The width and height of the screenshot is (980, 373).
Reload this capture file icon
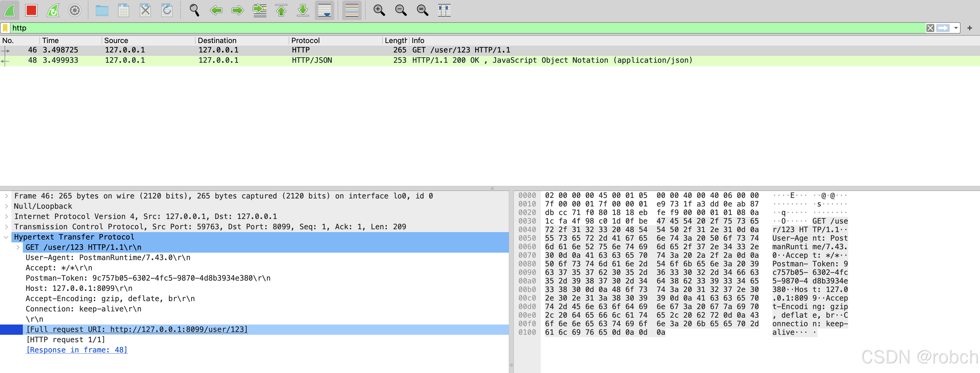click(167, 10)
